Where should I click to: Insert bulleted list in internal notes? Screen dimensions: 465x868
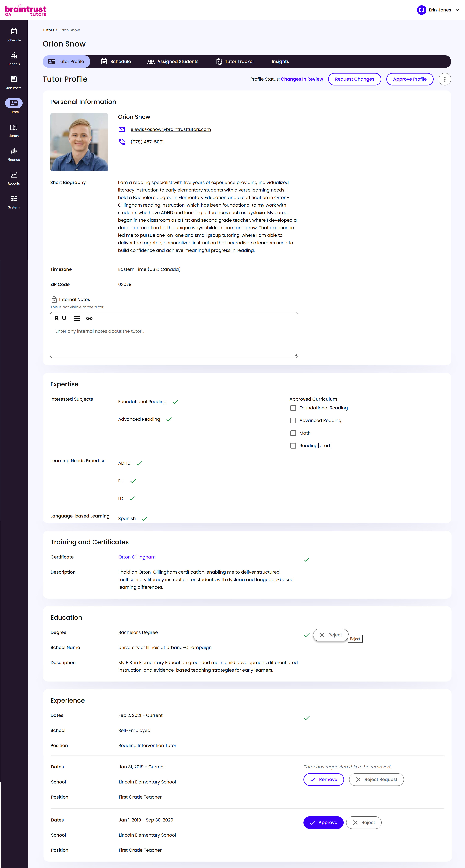point(77,318)
